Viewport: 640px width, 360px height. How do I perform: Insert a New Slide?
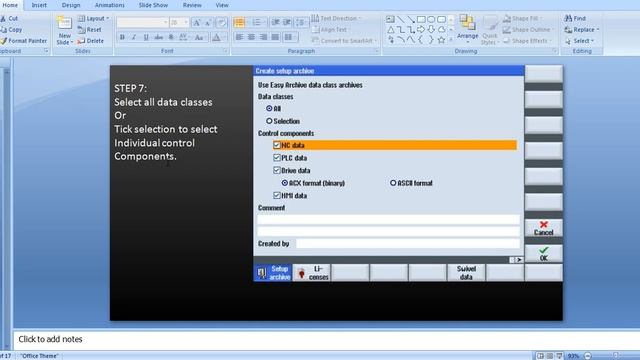pyautogui.click(x=64, y=30)
